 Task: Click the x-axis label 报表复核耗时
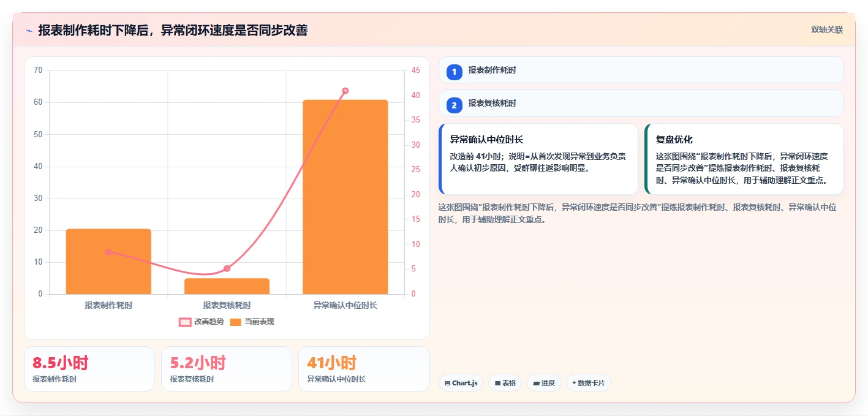pyautogui.click(x=227, y=304)
